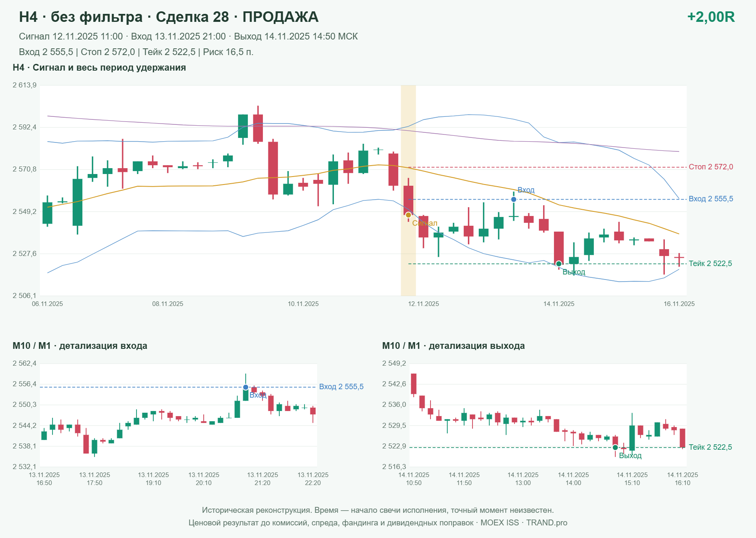Click the 'Вход 2 555,5' label in entry detail chart
The width and height of the screenshot is (756, 538).
pos(341,387)
